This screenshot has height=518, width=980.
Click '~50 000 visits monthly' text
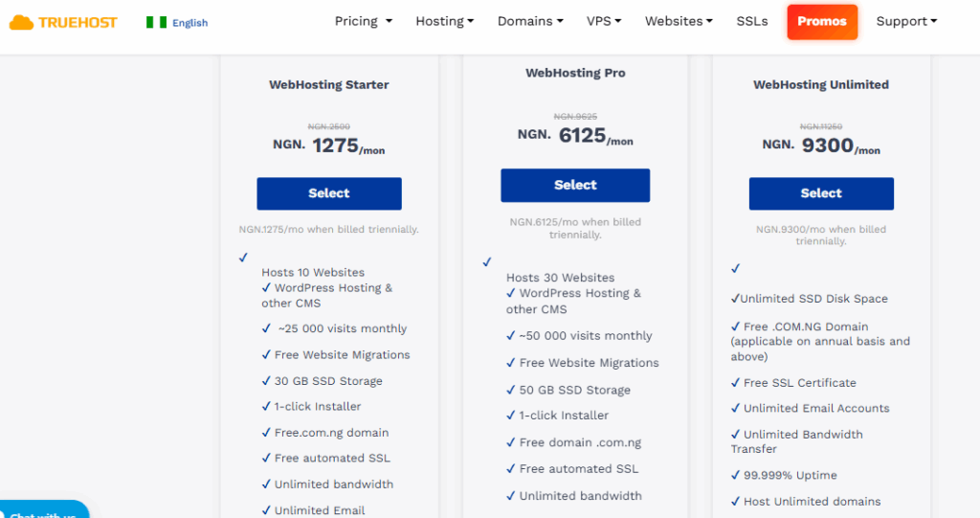click(x=586, y=336)
